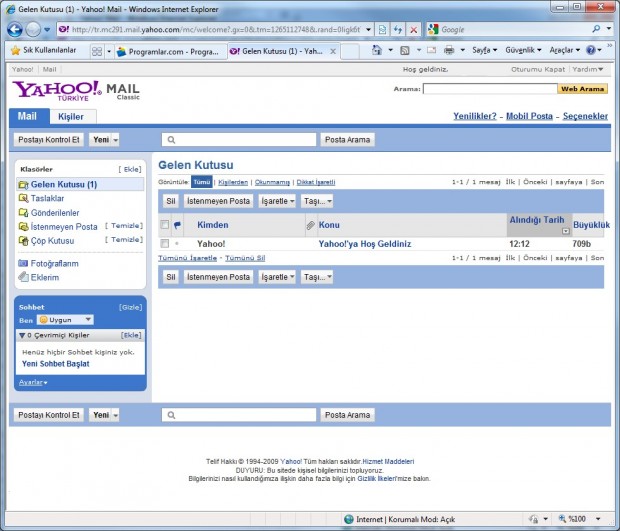Open the Sayfa menu
620x531 pixels.
(484, 50)
